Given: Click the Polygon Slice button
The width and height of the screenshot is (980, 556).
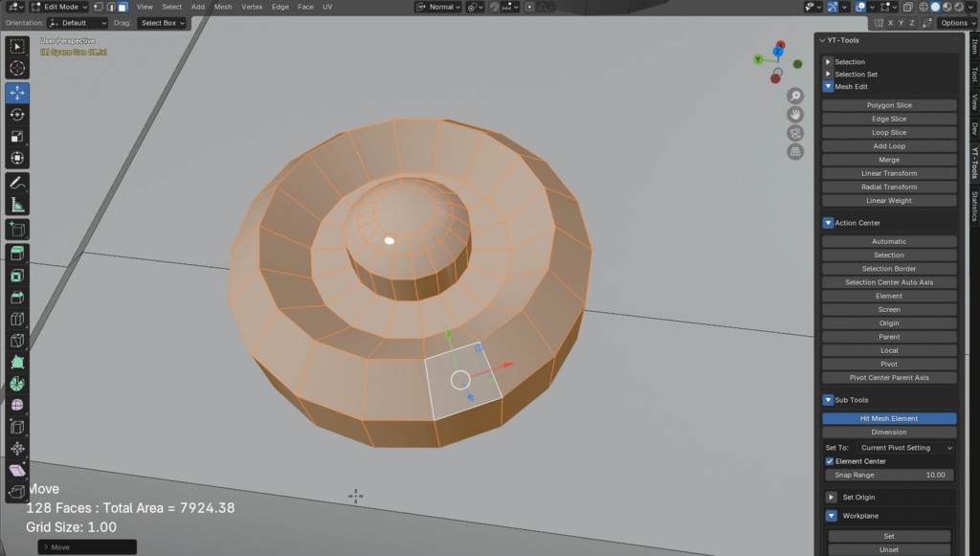Looking at the screenshot, I should pyautogui.click(x=889, y=104).
